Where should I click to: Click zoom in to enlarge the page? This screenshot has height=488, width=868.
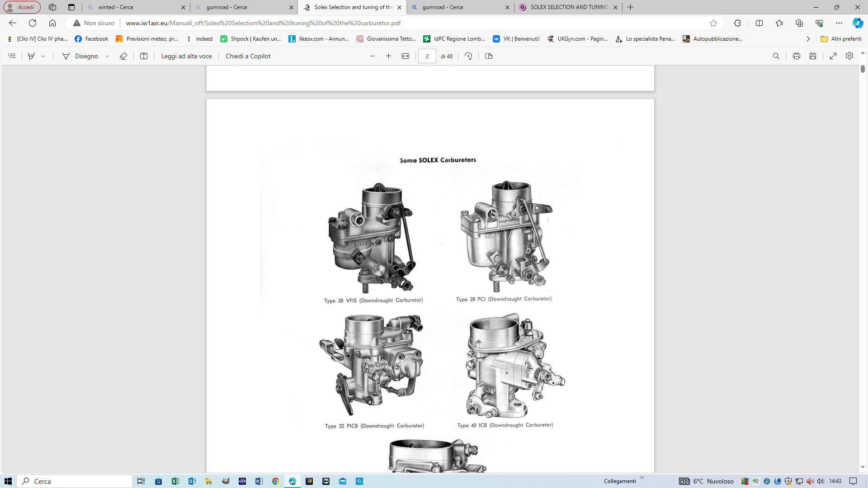coord(389,56)
